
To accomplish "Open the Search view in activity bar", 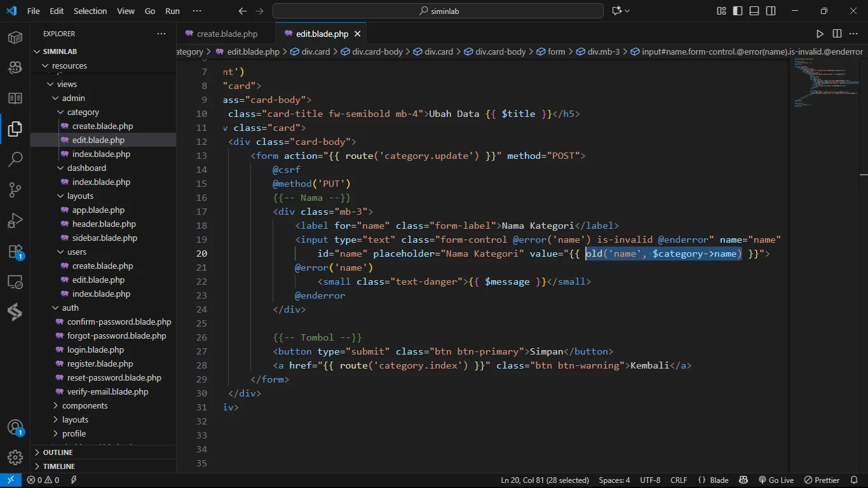I will [15, 159].
